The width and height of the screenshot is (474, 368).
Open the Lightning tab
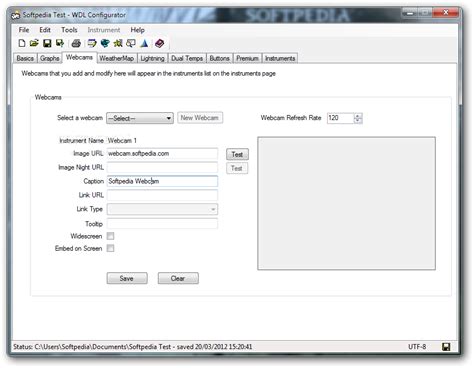pos(152,58)
